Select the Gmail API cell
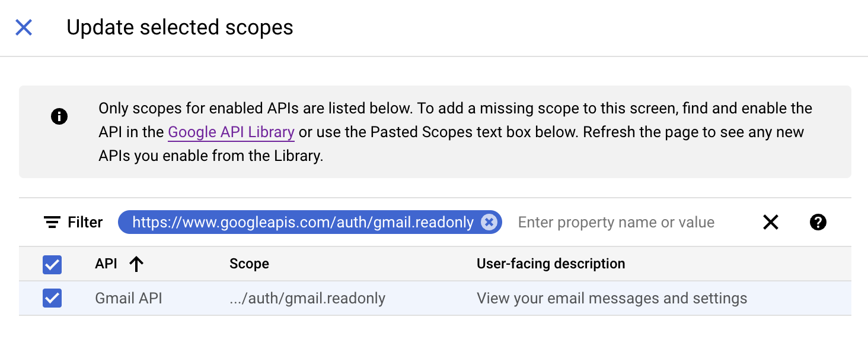Screen dimensions: 868x342 click(x=129, y=298)
